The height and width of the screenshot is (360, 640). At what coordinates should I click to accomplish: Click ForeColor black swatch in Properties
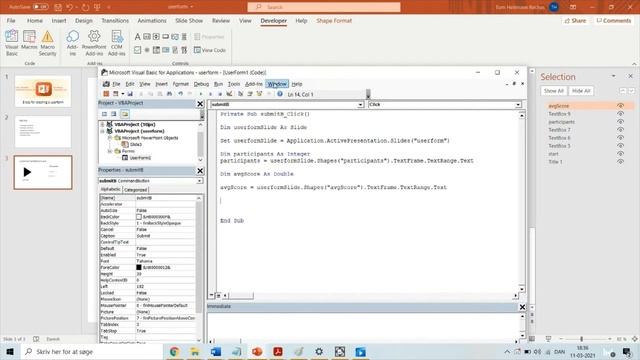139,267
